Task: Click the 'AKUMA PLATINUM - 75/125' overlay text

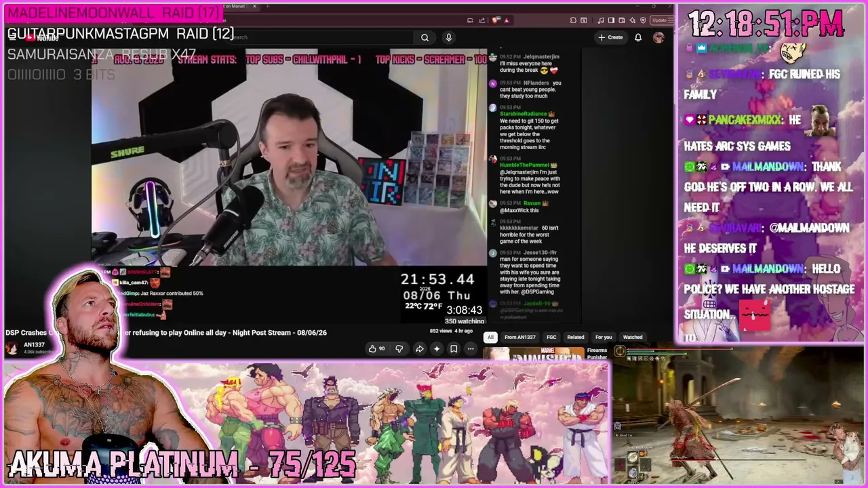Action: point(183,464)
